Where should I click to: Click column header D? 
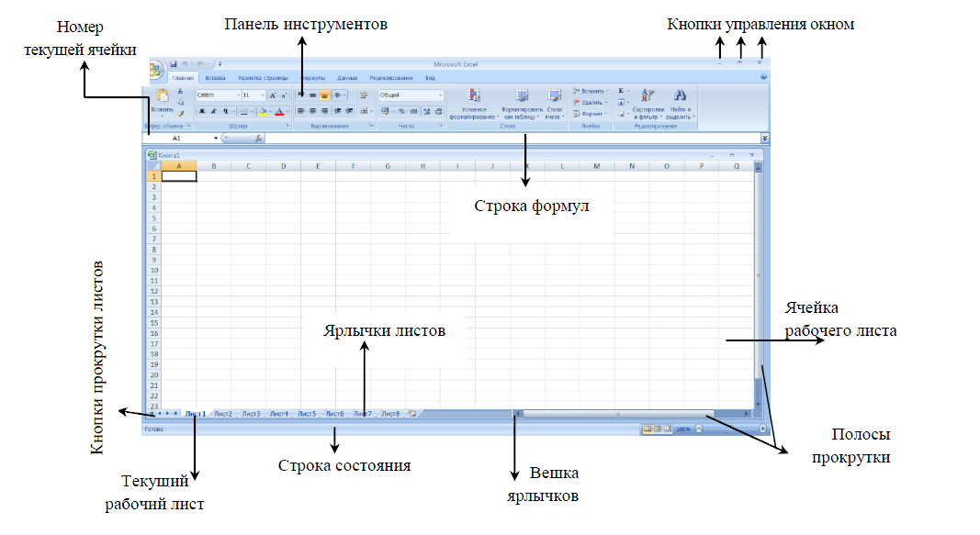[283, 166]
